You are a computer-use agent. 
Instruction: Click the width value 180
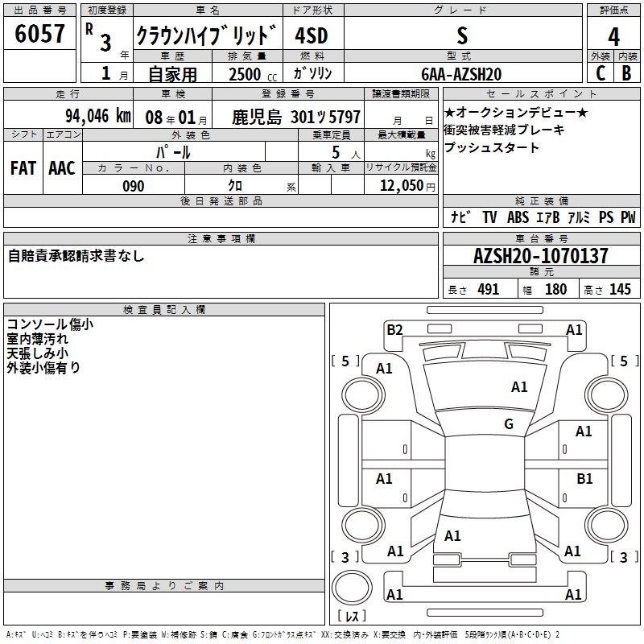pyautogui.click(x=555, y=289)
